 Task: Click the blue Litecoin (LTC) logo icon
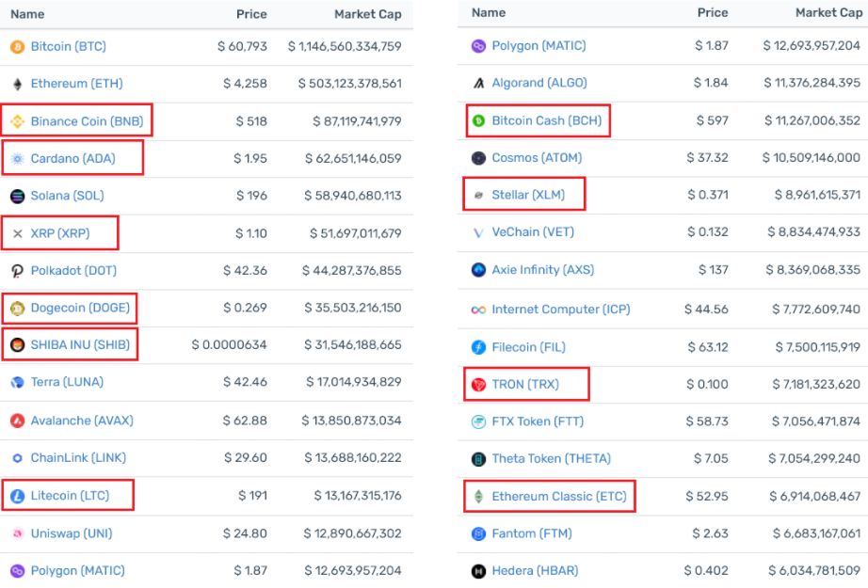tap(17, 496)
